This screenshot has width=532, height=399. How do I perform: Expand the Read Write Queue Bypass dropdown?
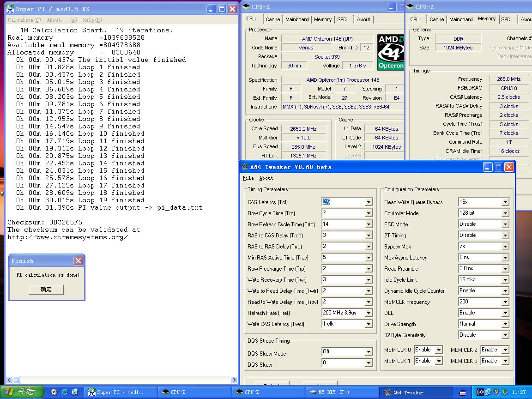505,202
